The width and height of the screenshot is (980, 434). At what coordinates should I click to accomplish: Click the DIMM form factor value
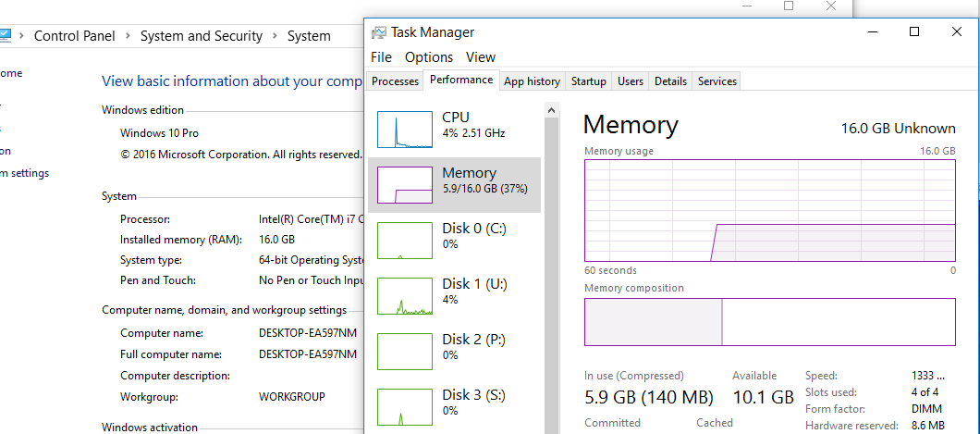click(x=926, y=409)
